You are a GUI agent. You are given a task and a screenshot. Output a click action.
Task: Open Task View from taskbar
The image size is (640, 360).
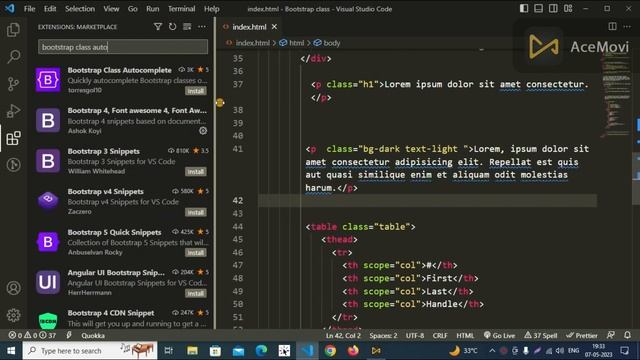(x=169, y=351)
